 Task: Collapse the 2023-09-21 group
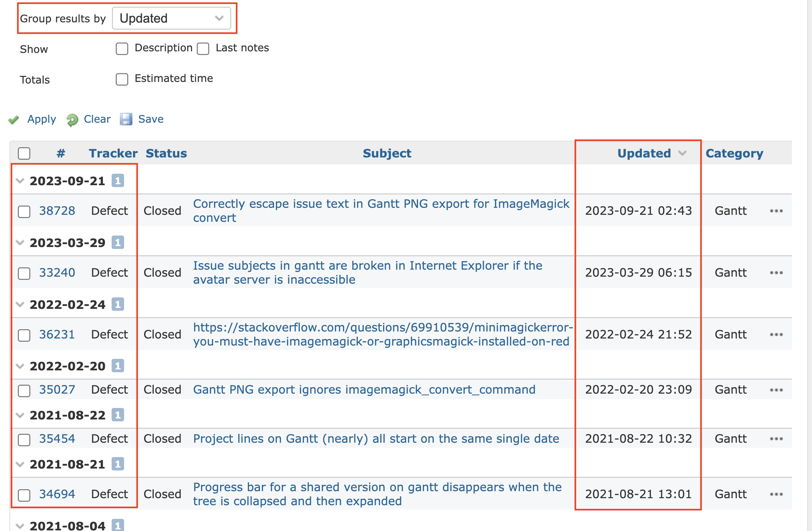point(20,181)
